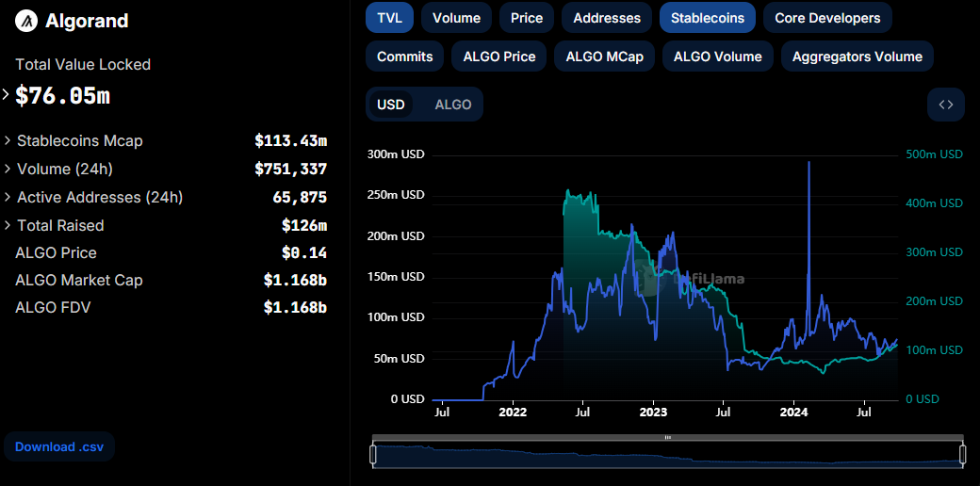Screen dimensions: 980x486
Task: Toggle the Addresses chart series
Action: pyautogui.click(x=607, y=18)
